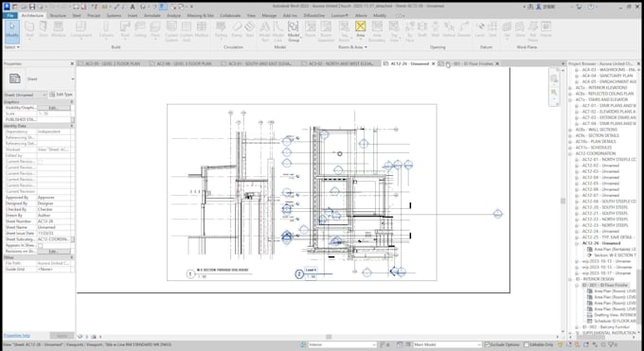Choose the Ceiling tool
This screenshot has height=351, width=644.
click(140, 30)
